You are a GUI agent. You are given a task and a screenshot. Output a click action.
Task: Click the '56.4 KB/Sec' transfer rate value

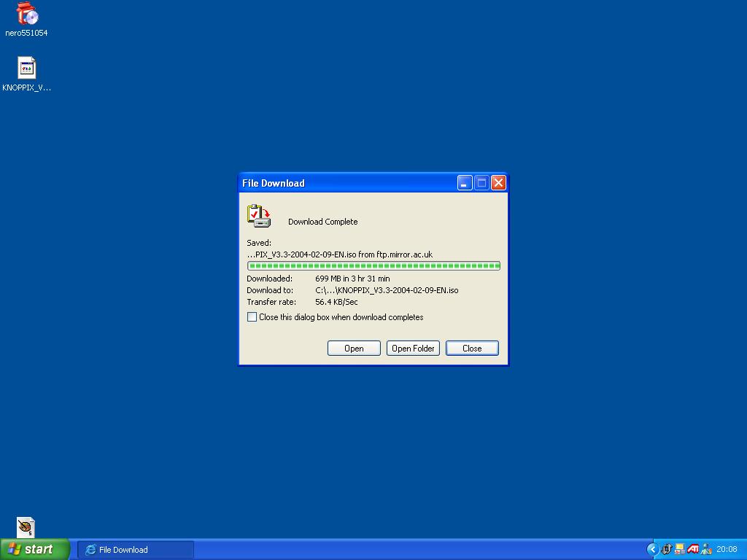click(x=336, y=302)
